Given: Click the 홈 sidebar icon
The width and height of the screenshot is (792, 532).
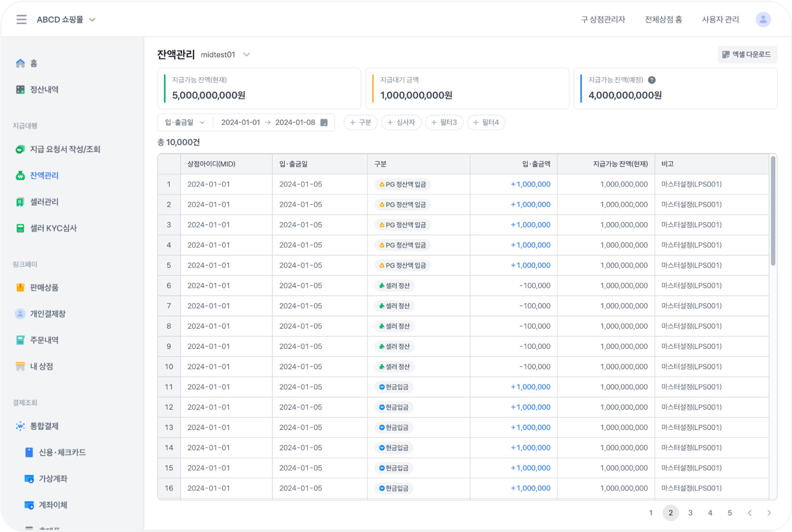Looking at the screenshot, I should point(20,63).
